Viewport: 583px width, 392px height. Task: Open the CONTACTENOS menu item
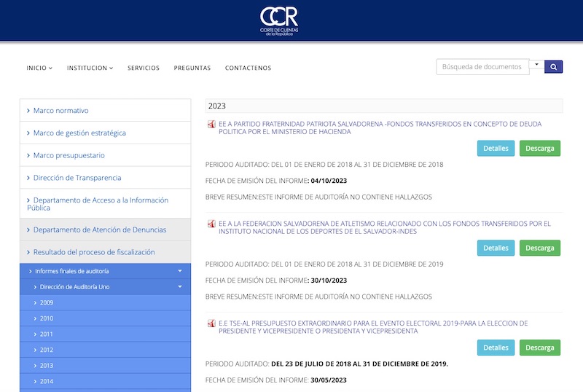pyautogui.click(x=248, y=68)
